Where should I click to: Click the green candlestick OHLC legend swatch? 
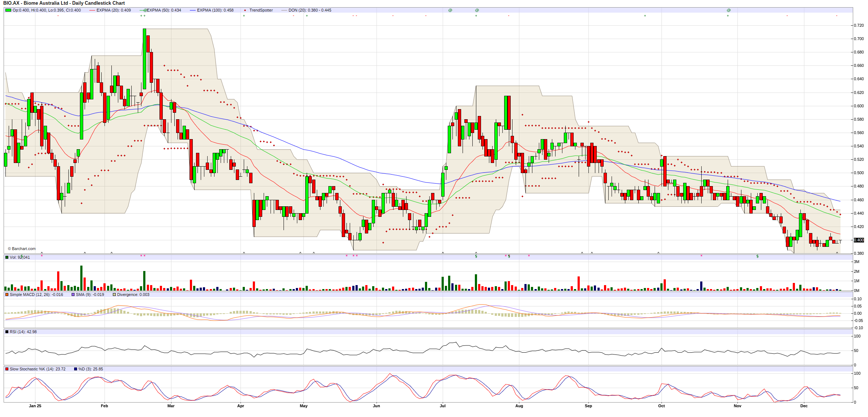click(x=8, y=10)
